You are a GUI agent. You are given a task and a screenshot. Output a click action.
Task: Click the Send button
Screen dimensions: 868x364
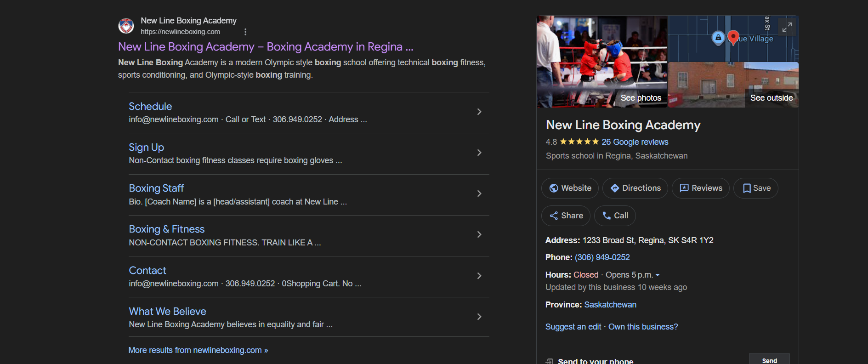(x=770, y=359)
